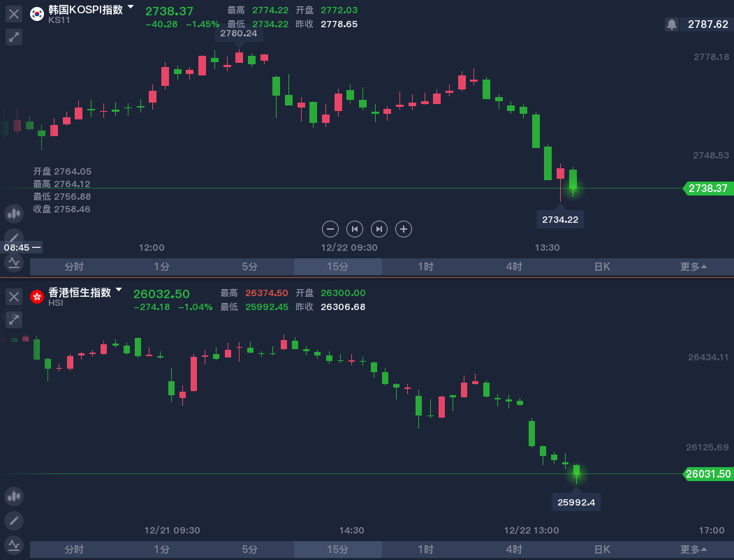This screenshot has width=734, height=560.
Task: Click the HSI ticker symbol under title
Action: coord(56,302)
